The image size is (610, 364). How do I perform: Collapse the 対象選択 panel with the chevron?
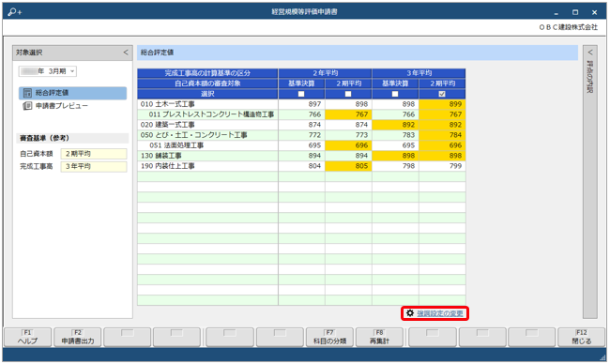(125, 53)
